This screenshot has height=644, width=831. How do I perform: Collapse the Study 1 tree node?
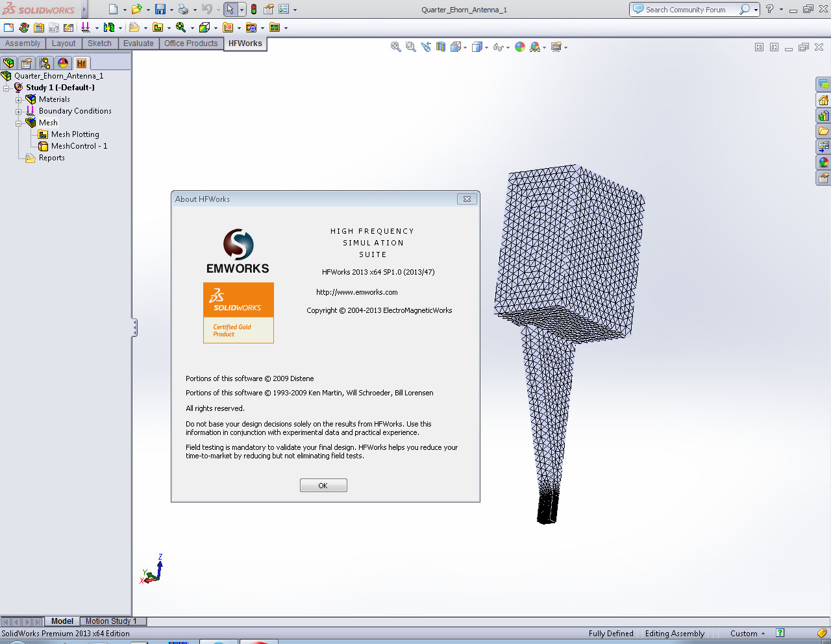tap(6, 88)
